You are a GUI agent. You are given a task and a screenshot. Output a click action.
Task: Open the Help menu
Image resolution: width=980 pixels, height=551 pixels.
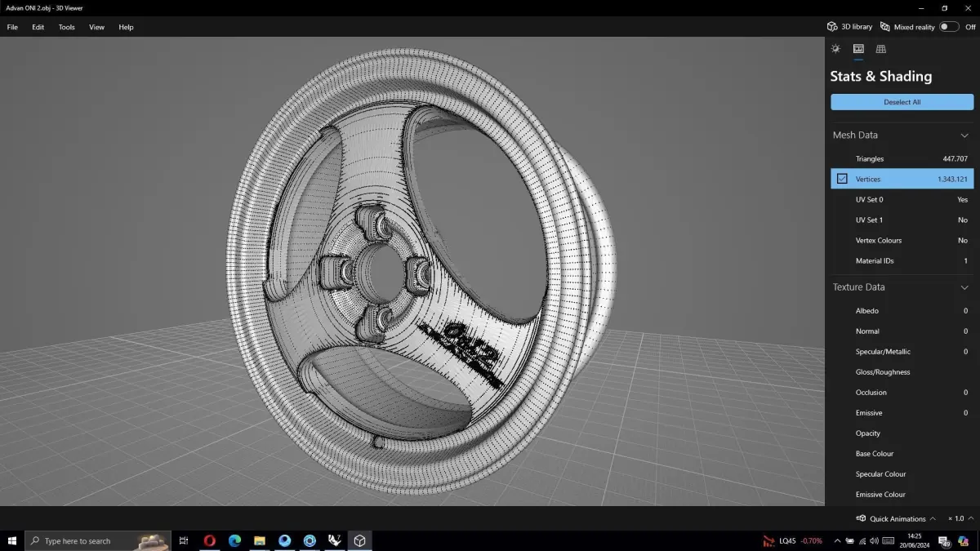click(126, 27)
